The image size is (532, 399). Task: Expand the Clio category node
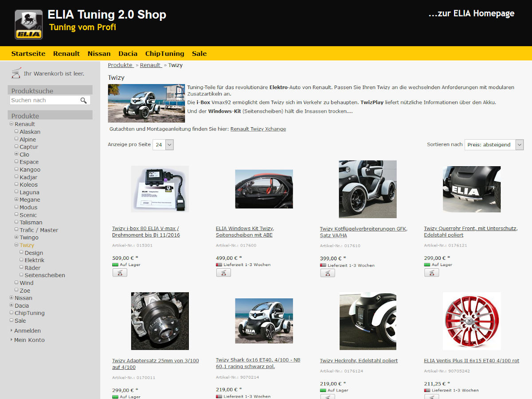pyautogui.click(x=16, y=154)
